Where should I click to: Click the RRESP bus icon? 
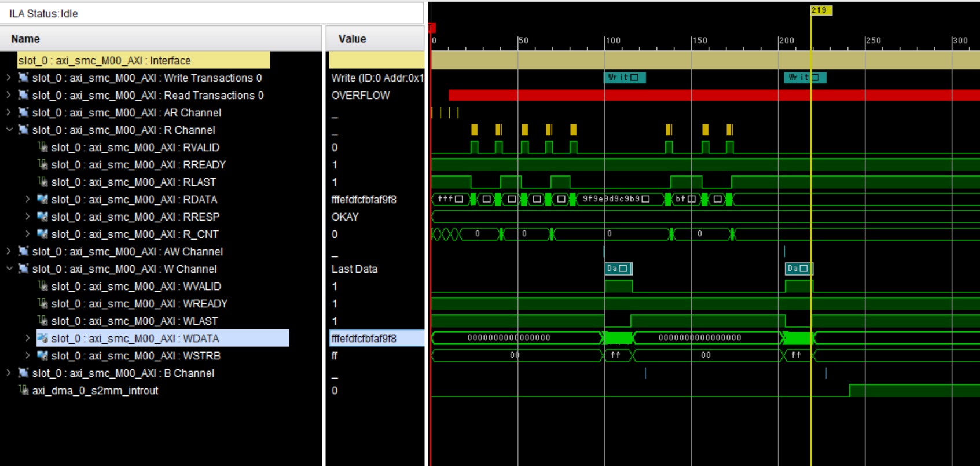point(42,217)
